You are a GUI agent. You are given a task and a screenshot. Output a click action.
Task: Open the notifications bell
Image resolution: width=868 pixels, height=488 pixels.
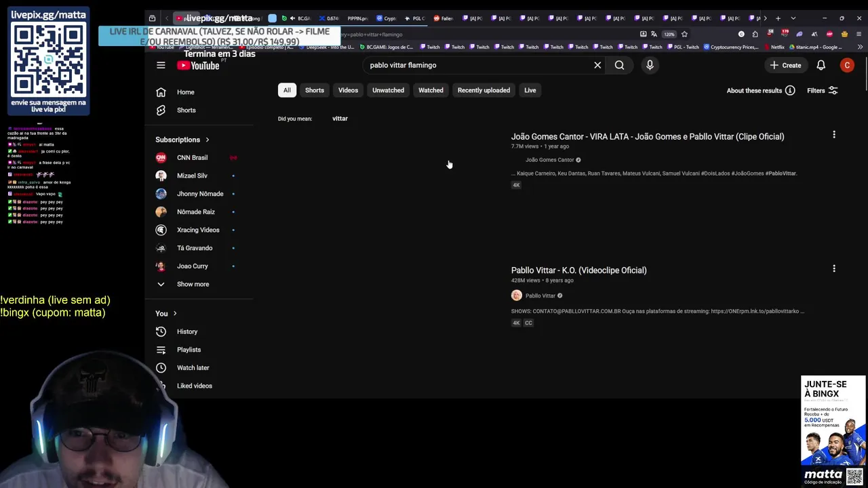(821, 65)
